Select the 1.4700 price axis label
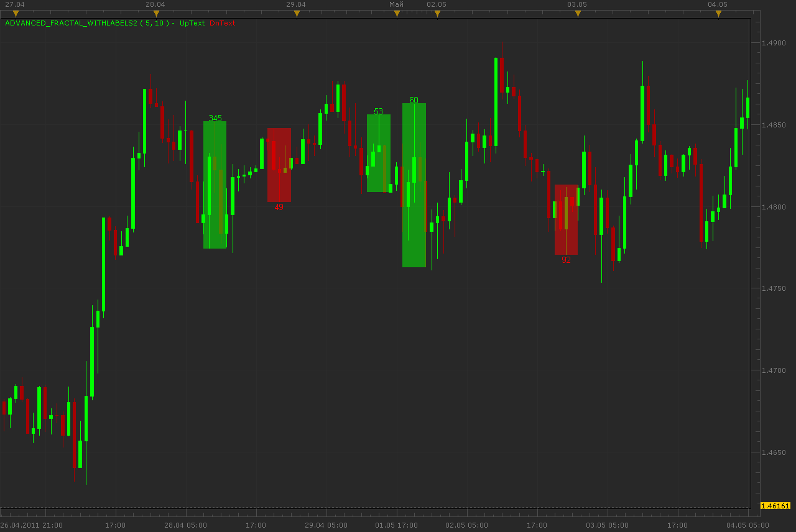This screenshot has width=796, height=532. coord(774,370)
